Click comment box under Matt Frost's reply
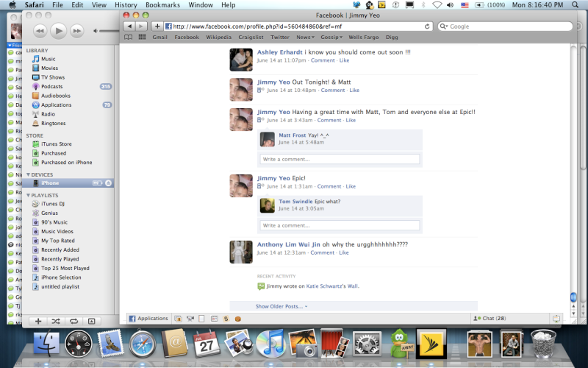The height and width of the screenshot is (368, 588). 340,159
